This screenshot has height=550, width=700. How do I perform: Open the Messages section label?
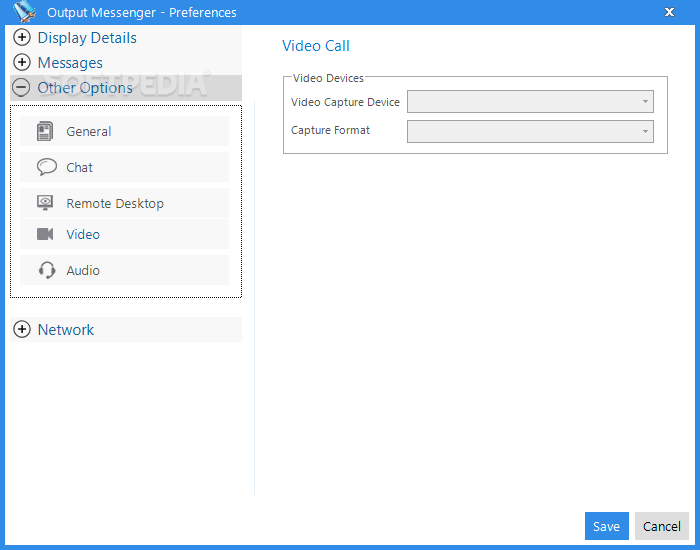[x=70, y=63]
